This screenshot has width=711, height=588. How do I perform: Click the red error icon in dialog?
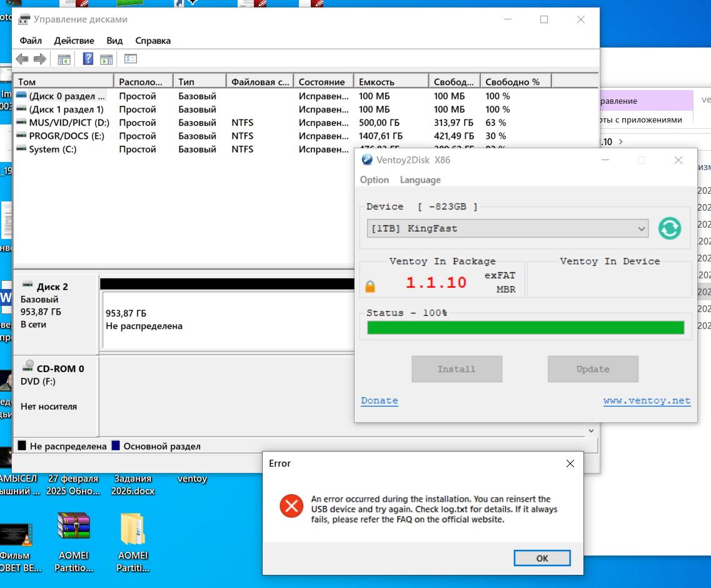pyautogui.click(x=291, y=505)
